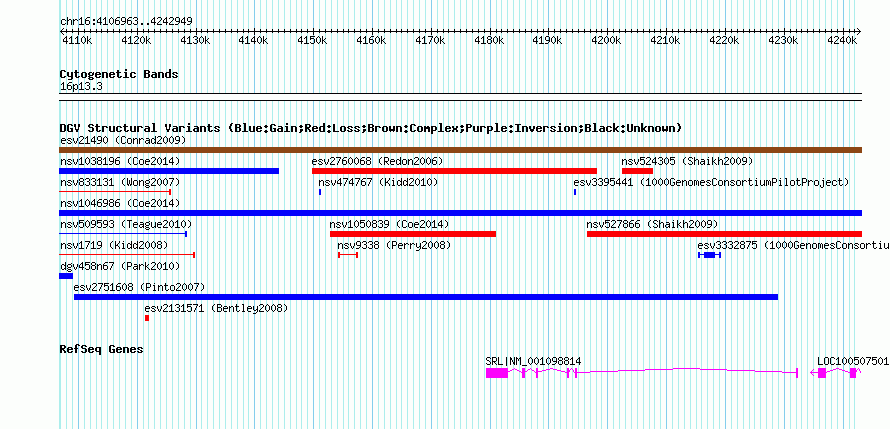Click the small blue nsv474767 marker
The width and height of the screenshot is (890, 429).
tap(320, 192)
